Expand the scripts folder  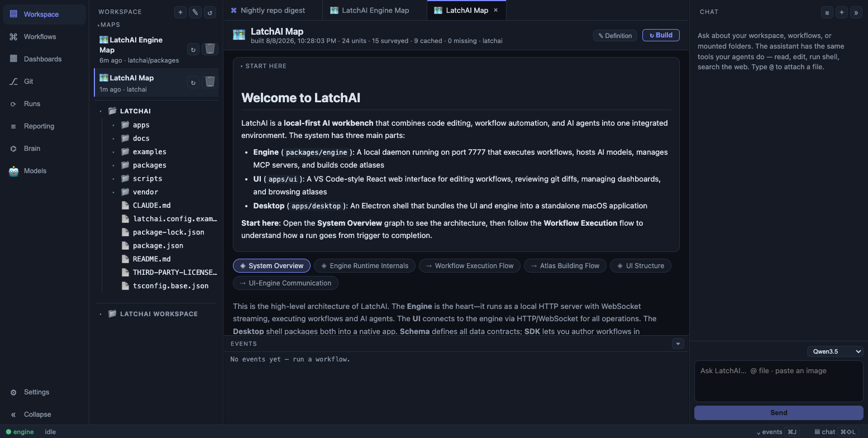coord(113,179)
